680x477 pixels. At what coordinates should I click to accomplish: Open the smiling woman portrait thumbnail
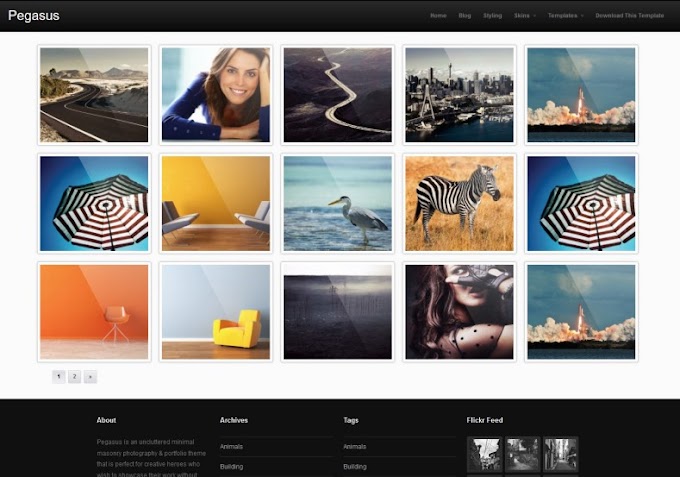(216, 95)
